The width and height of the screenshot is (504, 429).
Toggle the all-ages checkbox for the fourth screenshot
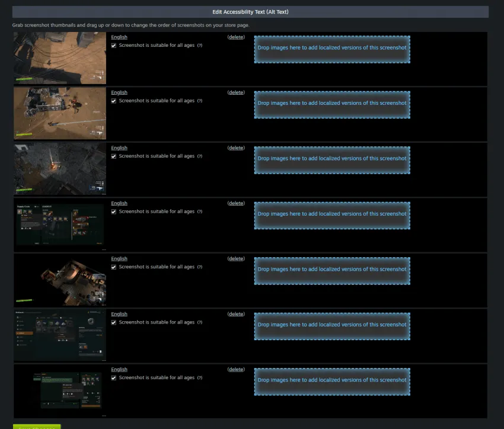(x=113, y=212)
